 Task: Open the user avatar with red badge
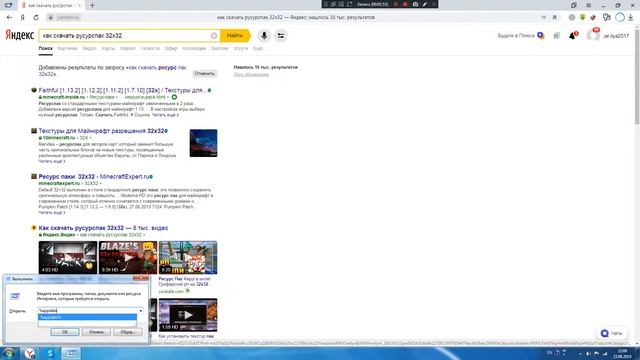(593, 35)
